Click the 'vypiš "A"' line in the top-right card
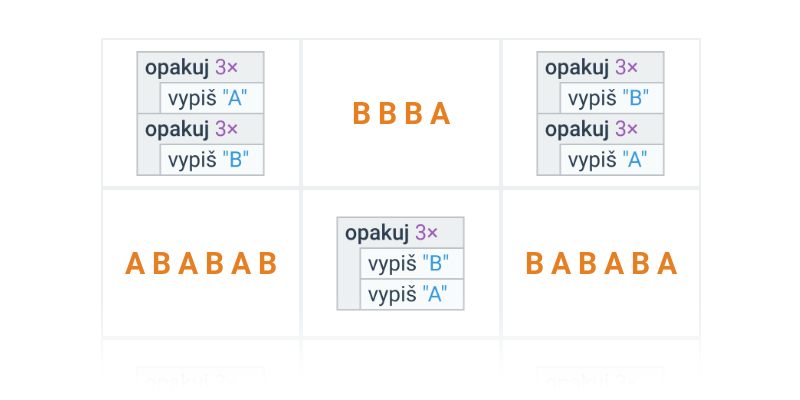This screenshot has height=400, width=800. coord(612,160)
